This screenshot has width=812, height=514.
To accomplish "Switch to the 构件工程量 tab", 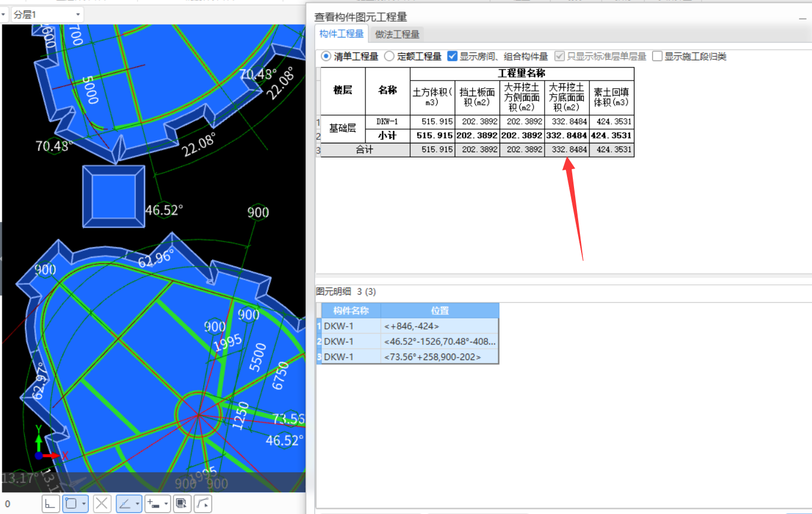I will coord(341,34).
